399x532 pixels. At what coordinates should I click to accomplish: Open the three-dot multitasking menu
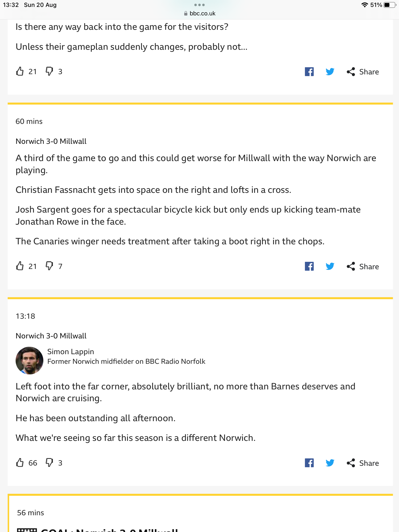point(199,5)
